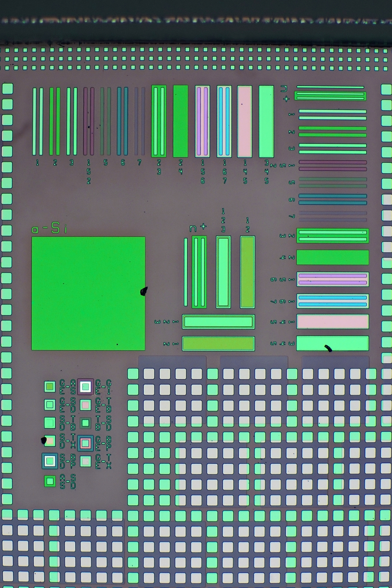Click the pink-centered square labeled GE-TB

point(86,405)
